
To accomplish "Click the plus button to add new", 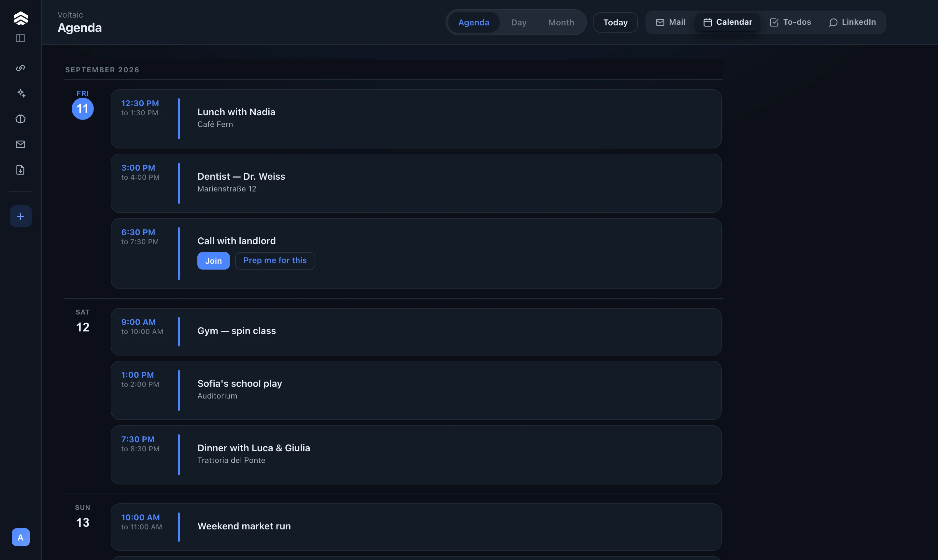I will (21, 216).
